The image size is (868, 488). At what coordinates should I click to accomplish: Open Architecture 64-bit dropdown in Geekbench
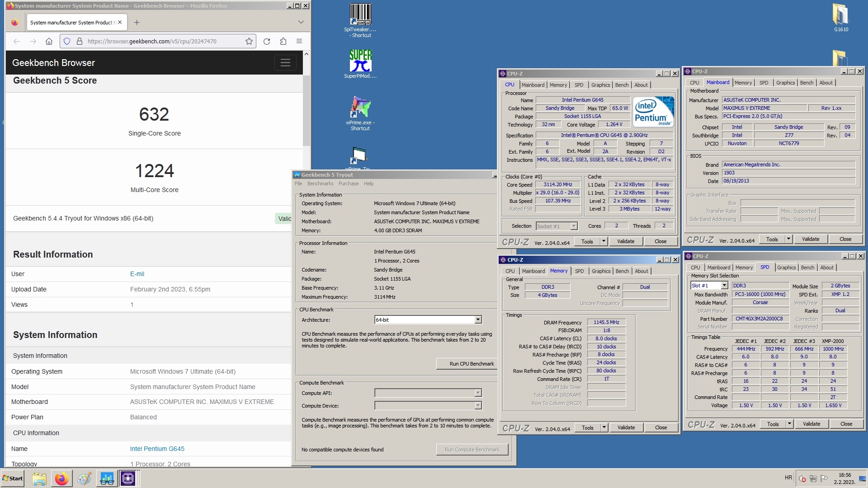tap(478, 320)
